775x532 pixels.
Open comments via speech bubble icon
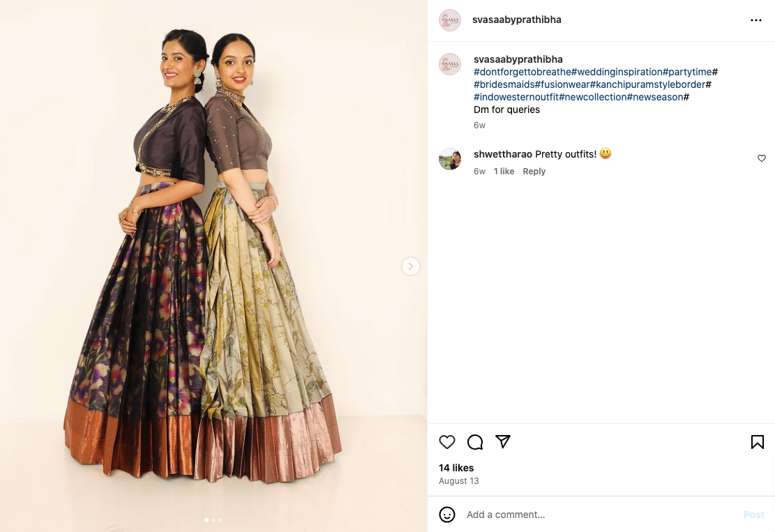pyautogui.click(x=475, y=441)
